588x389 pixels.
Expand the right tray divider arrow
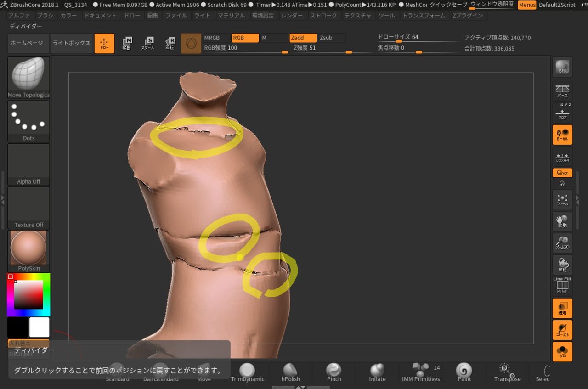577,200
